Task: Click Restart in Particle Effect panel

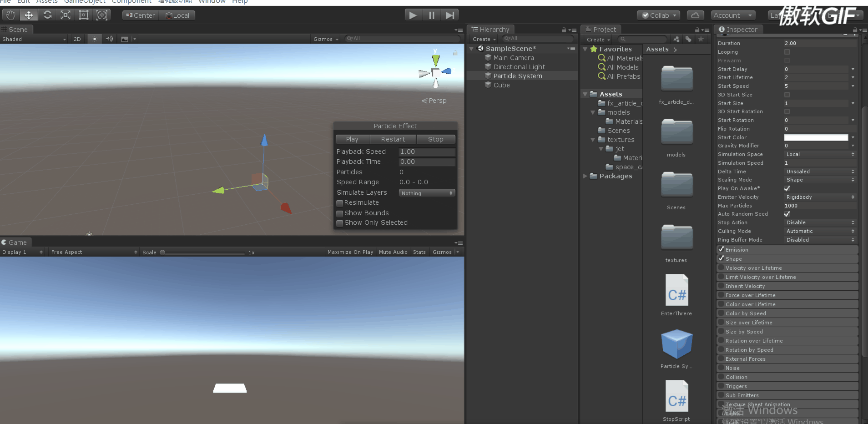Action: pos(393,139)
